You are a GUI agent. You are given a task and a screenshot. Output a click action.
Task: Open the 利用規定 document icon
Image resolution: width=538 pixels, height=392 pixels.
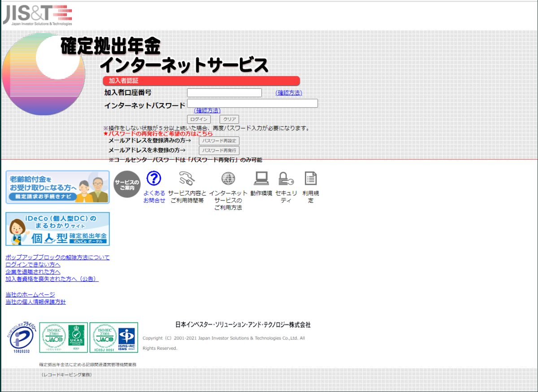tap(311, 179)
